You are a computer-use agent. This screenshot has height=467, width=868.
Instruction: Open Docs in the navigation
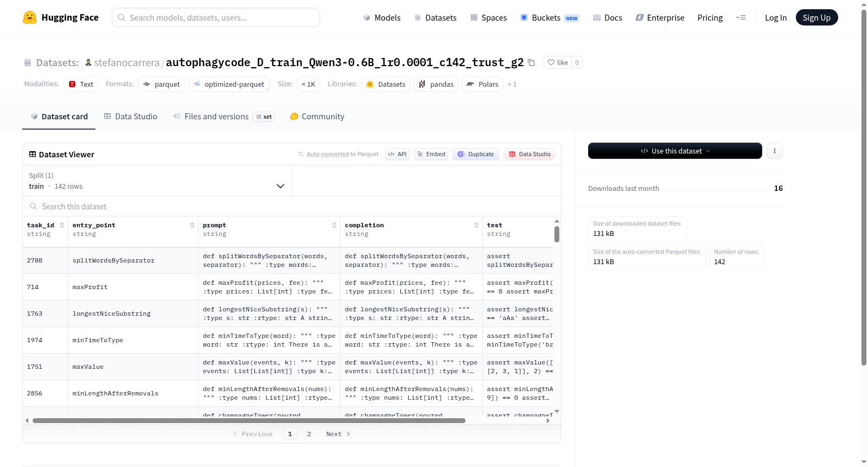(x=608, y=17)
